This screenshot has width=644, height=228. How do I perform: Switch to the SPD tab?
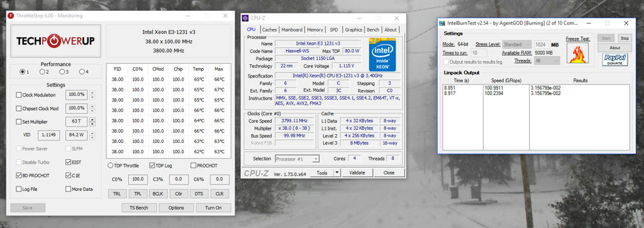click(334, 30)
